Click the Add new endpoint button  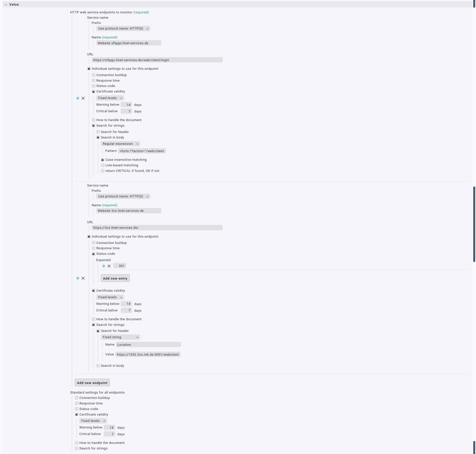tap(92, 382)
